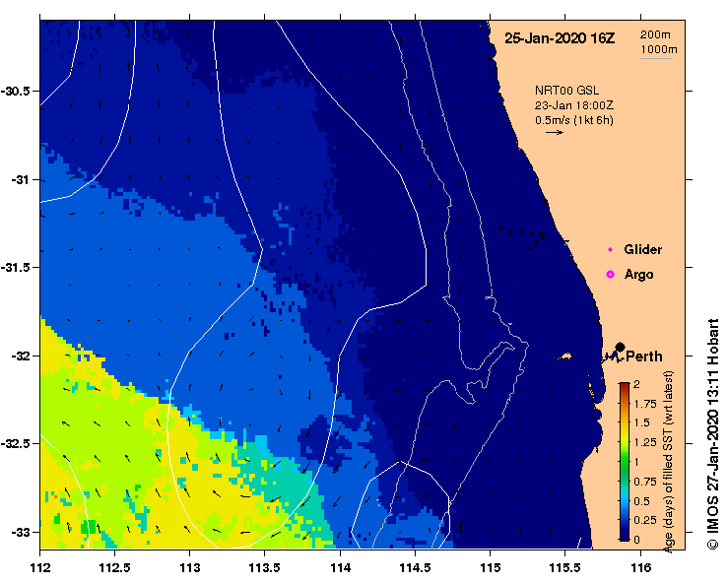Click the NRT00 GSL label
The width and height of the screenshot is (728, 583).
tap(566, 91)
